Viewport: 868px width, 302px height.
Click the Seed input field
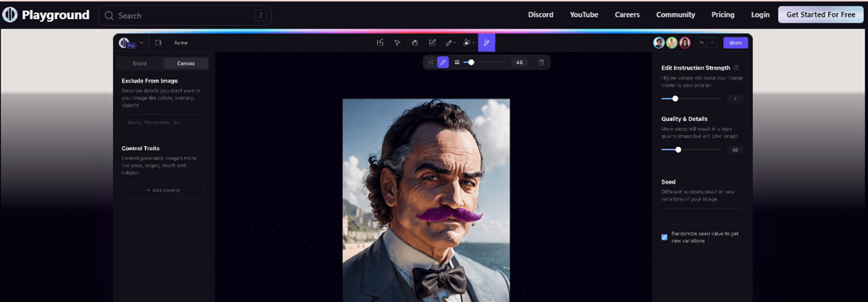(x=702, y=216)
